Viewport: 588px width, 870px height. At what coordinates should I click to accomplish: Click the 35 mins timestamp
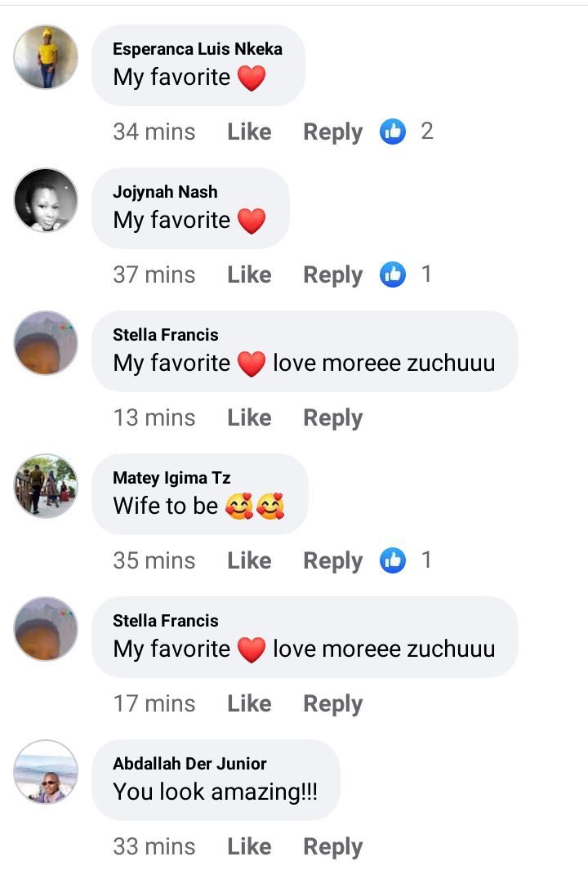click(154, 561)
